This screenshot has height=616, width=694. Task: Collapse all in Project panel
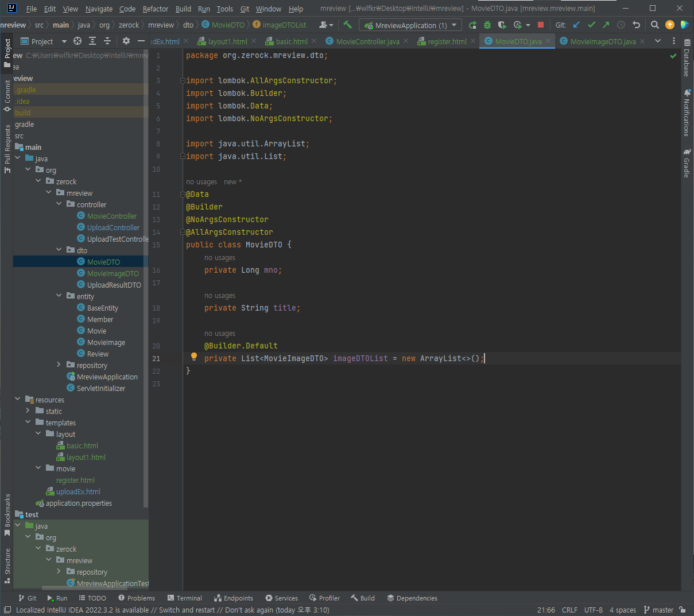[x=107, y=41]
